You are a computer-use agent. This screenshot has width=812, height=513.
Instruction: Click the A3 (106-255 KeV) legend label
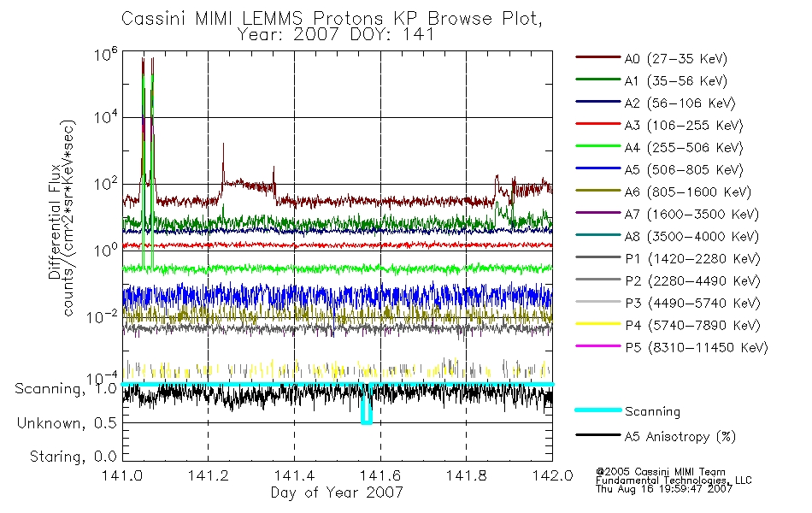(684, 126)
